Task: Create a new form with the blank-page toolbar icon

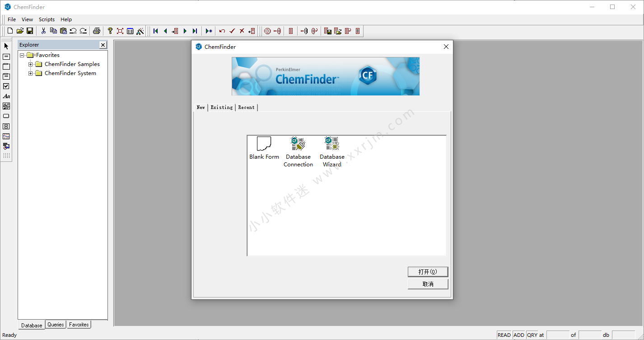Action: pyautogui.click(x=10, y=31)
